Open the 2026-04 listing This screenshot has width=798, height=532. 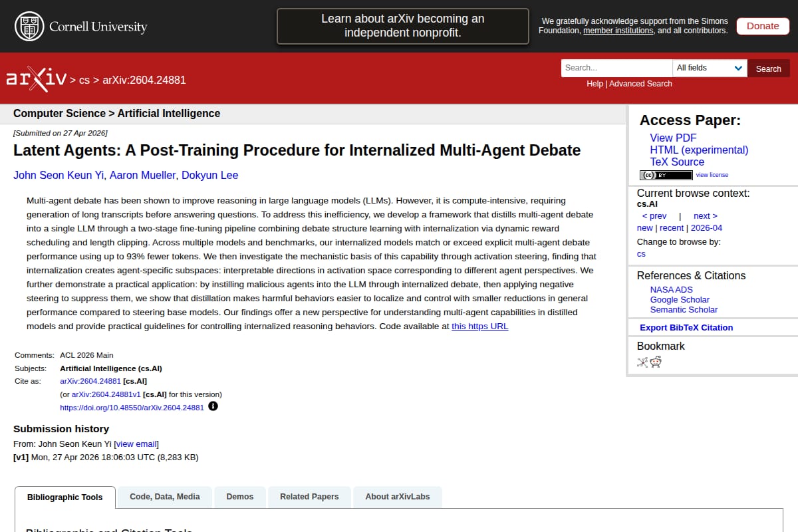pyautogui.click(x=706, y=228)
